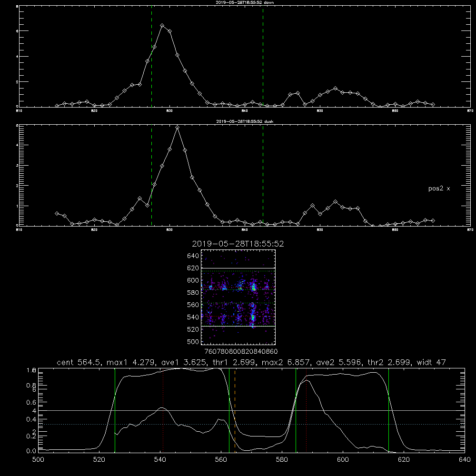Click the right green dashed line in dawn plot
The width and height of the screenshot is (476, 476).
tap(263, 58)
